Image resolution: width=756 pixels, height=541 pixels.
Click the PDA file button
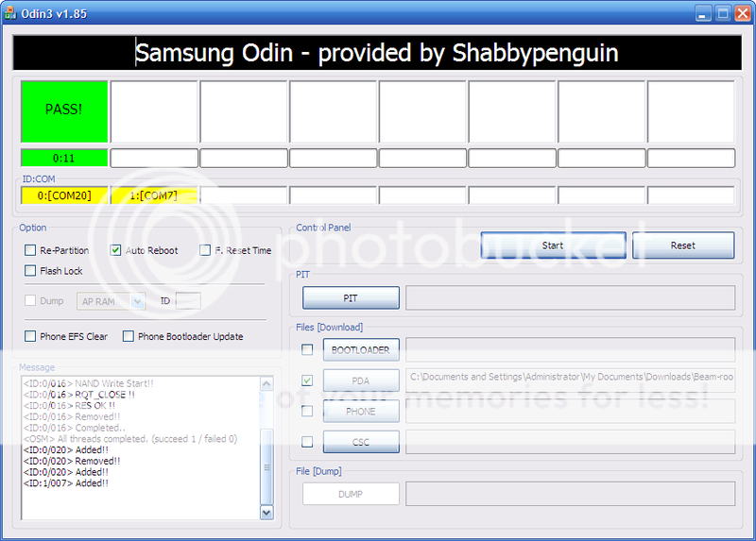click(361, 380)
